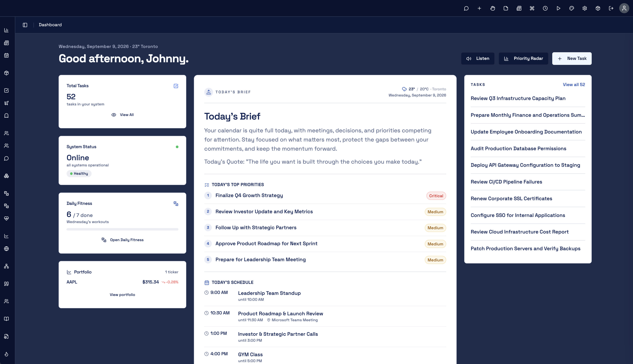Click the checkbox icon on Total Tasks card

tap(176, 86)
